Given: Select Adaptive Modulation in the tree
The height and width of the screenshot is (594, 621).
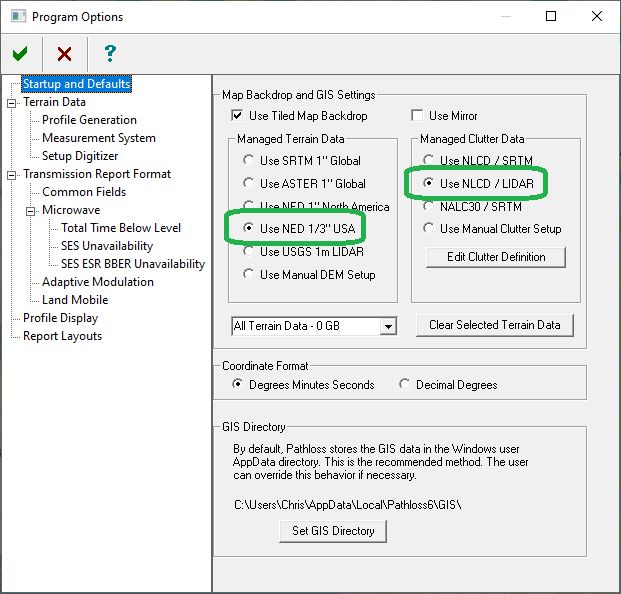Looking at the screenshot, I should pyautogui.click(x=97, y=282).
